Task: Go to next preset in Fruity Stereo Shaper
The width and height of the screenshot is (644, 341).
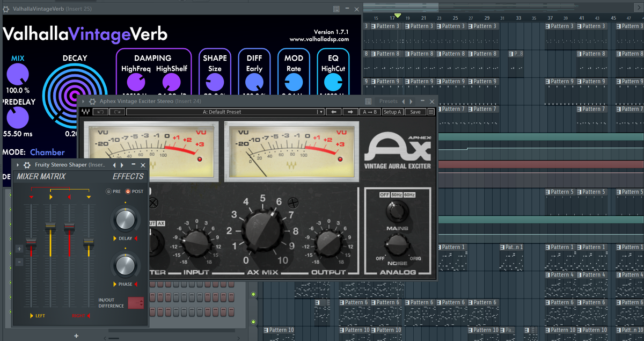Action: [122, 165]
